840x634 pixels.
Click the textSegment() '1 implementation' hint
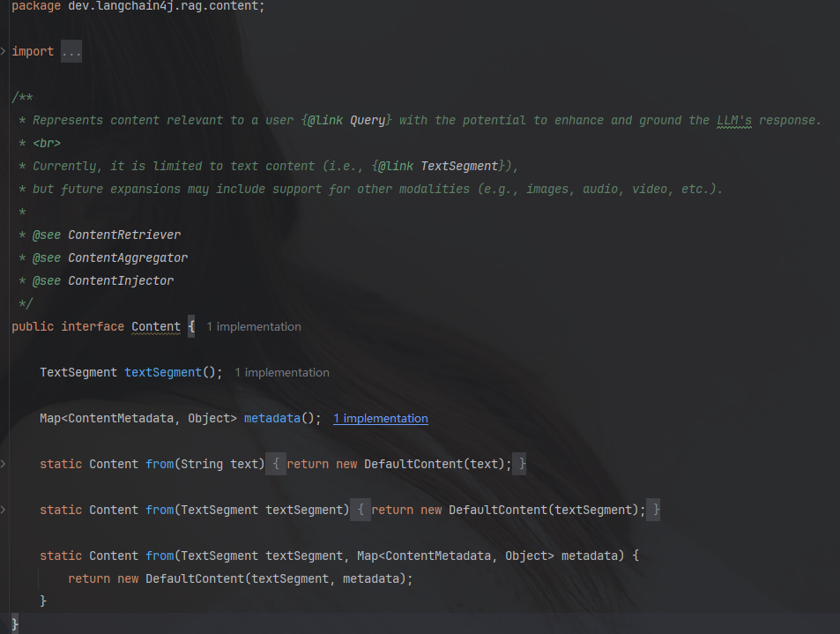point(282,372)
